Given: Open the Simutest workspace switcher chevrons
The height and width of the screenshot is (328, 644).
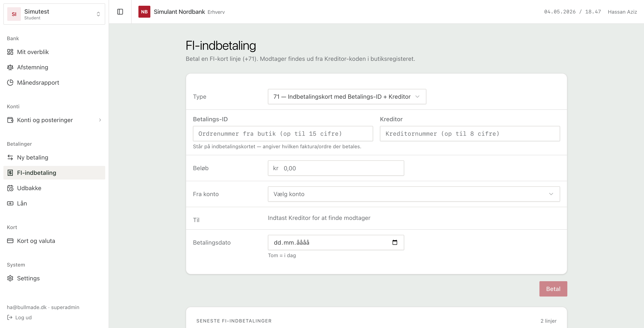Looking at the screenshot, I should (98, 14).
